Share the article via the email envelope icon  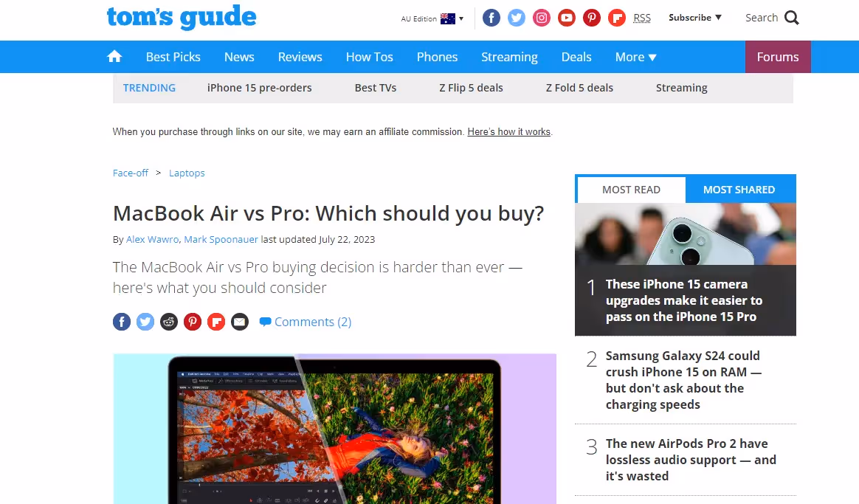(x=239, y=322)
